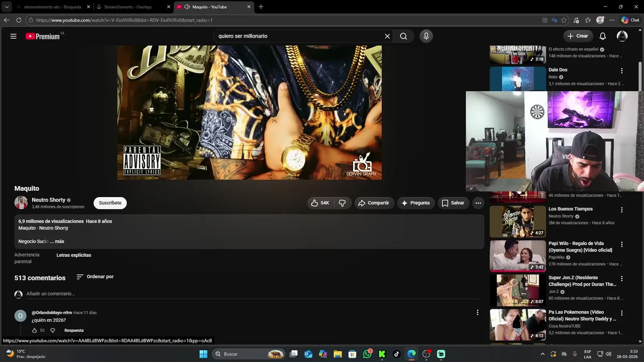644x362 pixels.
Task: Open Los Buenos Tiempos thumbnail
Action: 518,222
